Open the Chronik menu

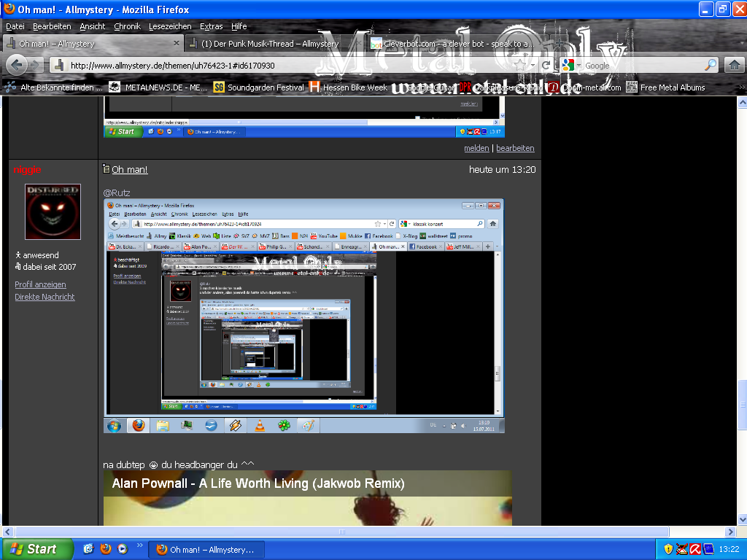pyautogui.click(x=127, y=26)
